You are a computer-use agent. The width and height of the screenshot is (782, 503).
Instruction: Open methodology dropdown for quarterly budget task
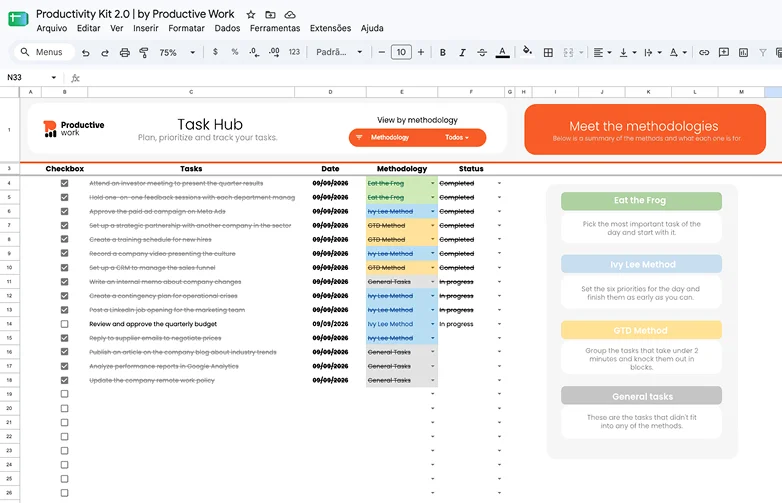pos(432,324)
